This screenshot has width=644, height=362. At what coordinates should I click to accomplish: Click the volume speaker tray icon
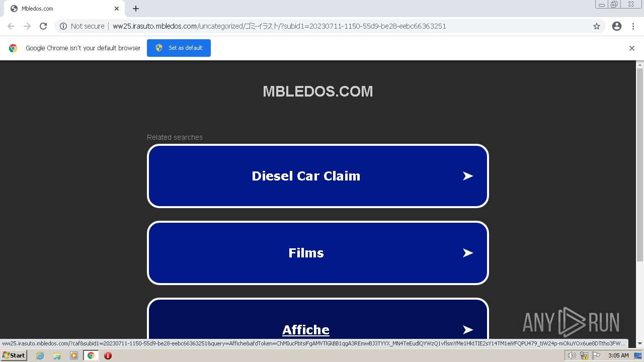click(572, 355)
